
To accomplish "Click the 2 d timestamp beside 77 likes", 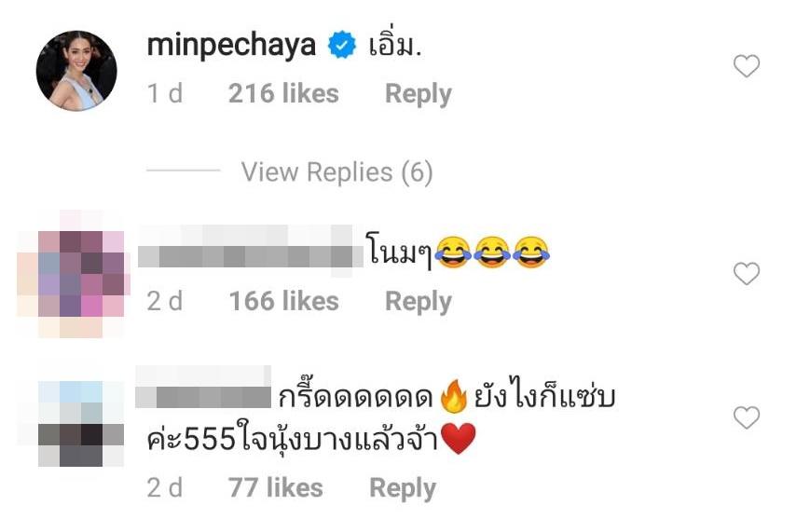I will [165, 488].
